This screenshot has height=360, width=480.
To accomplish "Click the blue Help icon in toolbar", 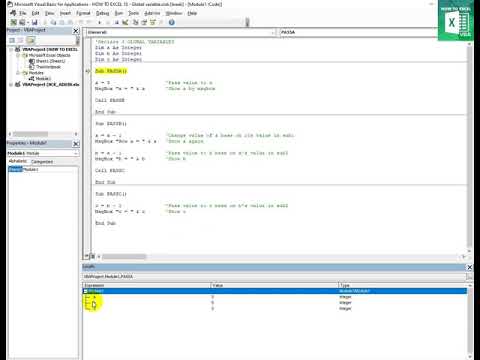I will pos(172,22).
